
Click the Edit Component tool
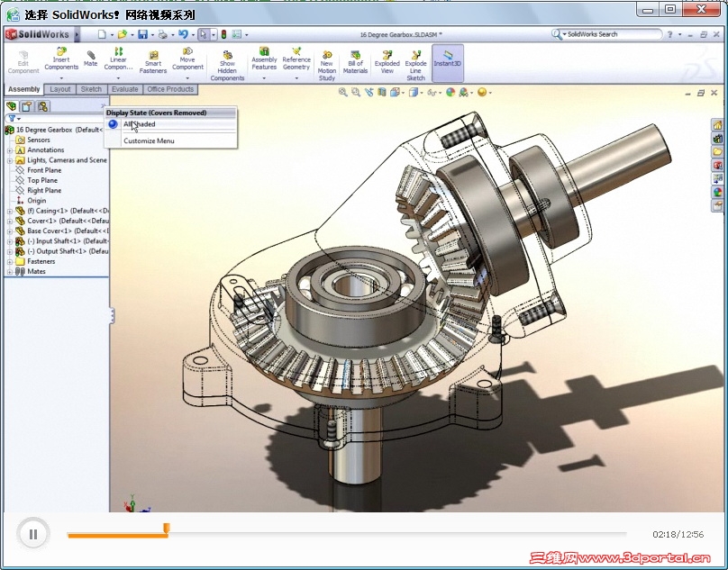[23, 63]
